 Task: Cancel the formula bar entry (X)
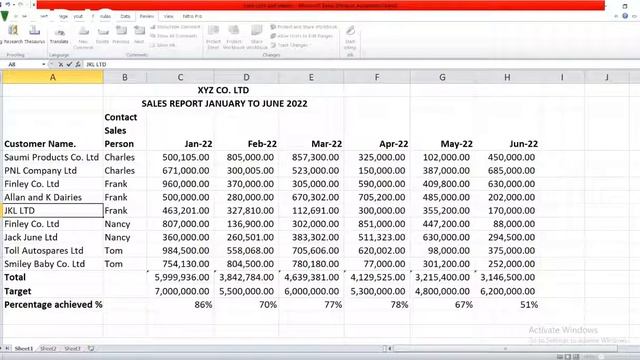click(x=60, y=64)
